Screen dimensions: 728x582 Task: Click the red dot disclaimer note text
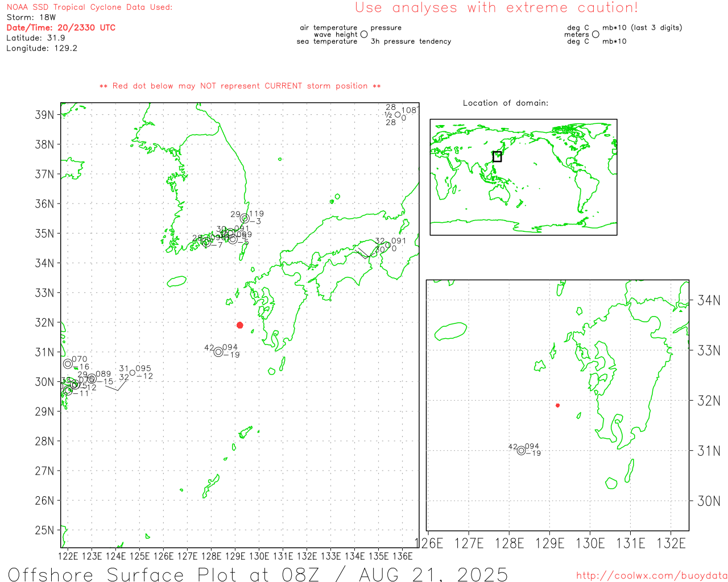coord(240,86)
